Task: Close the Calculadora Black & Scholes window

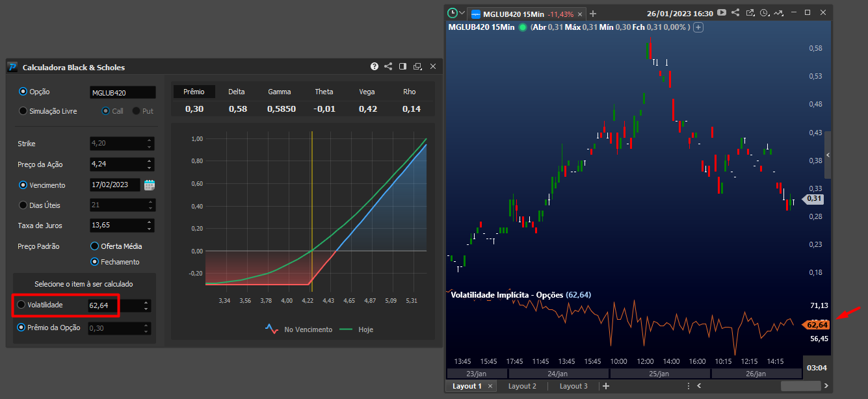Action: [433, 66]
